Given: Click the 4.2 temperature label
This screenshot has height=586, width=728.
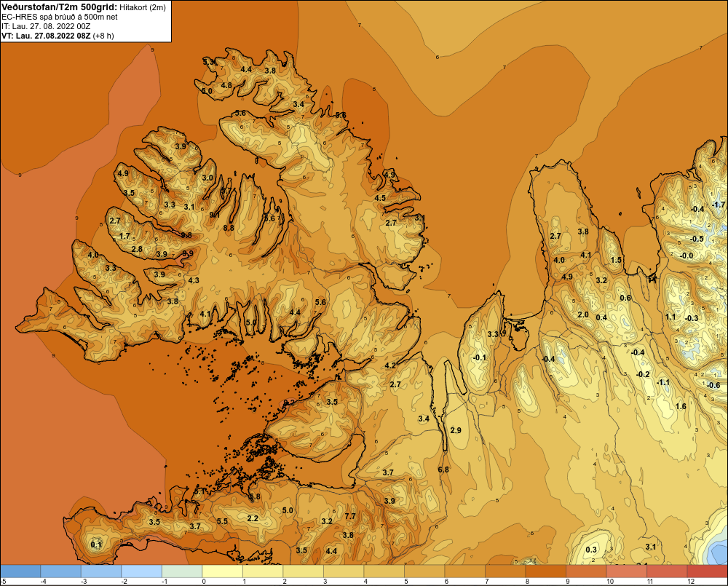Looking at the screenshot, I should pyautogui.click(x=390, y=366).
